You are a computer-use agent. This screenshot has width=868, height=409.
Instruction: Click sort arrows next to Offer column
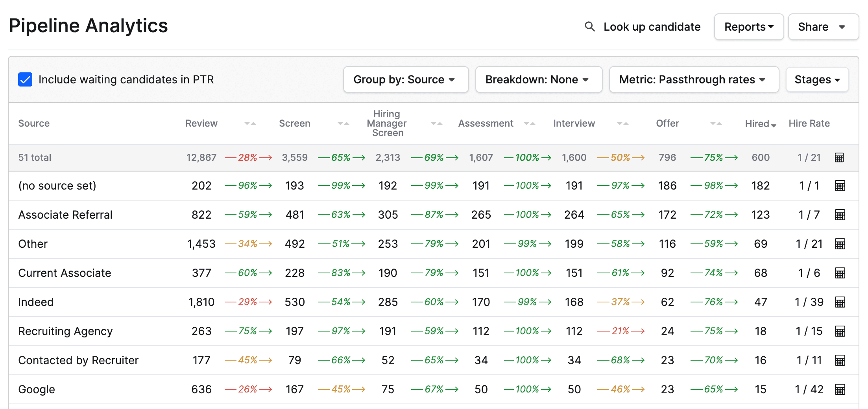point(716,123)
